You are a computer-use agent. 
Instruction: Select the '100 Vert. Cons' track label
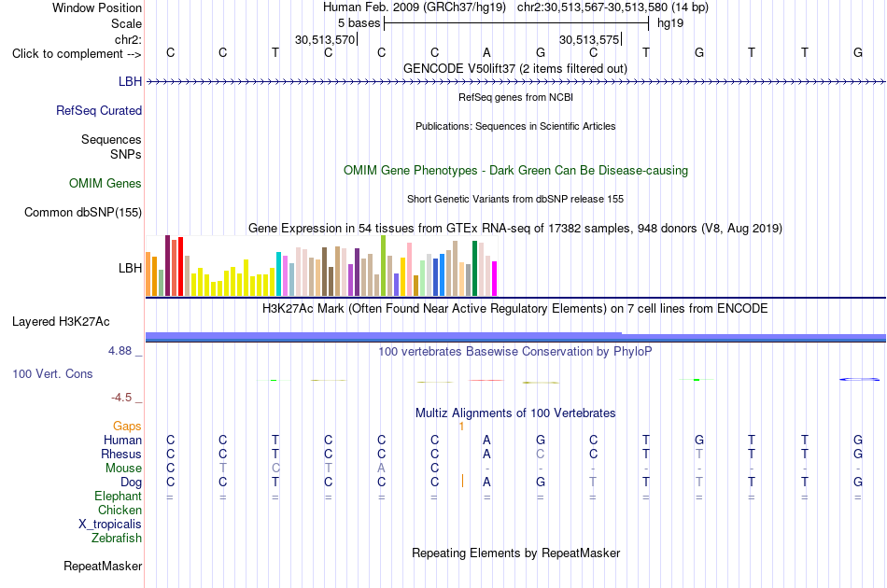point(52,373)
